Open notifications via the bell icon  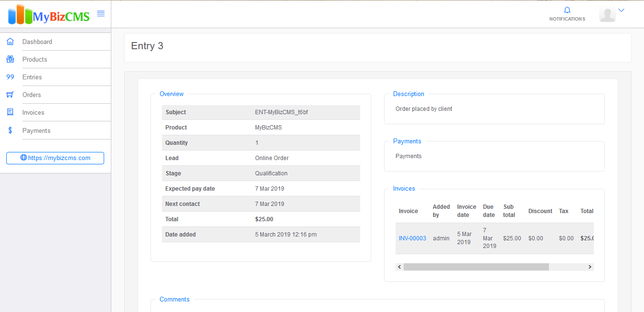(x=567, y=10)
